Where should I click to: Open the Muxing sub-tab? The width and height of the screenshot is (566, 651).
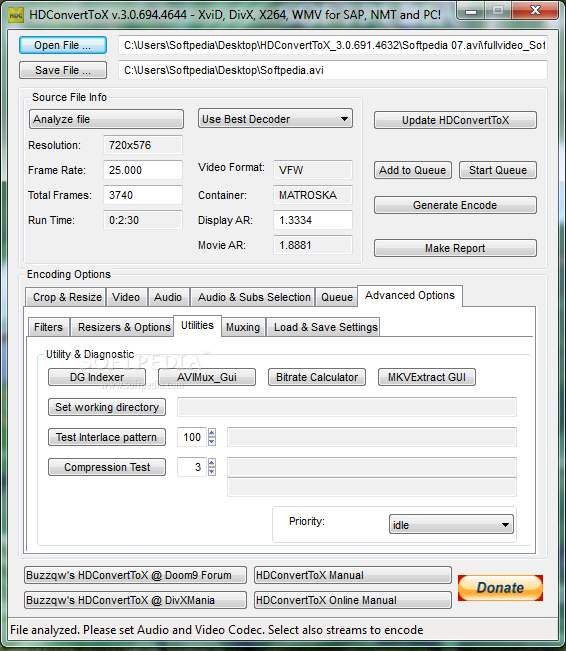243,327
